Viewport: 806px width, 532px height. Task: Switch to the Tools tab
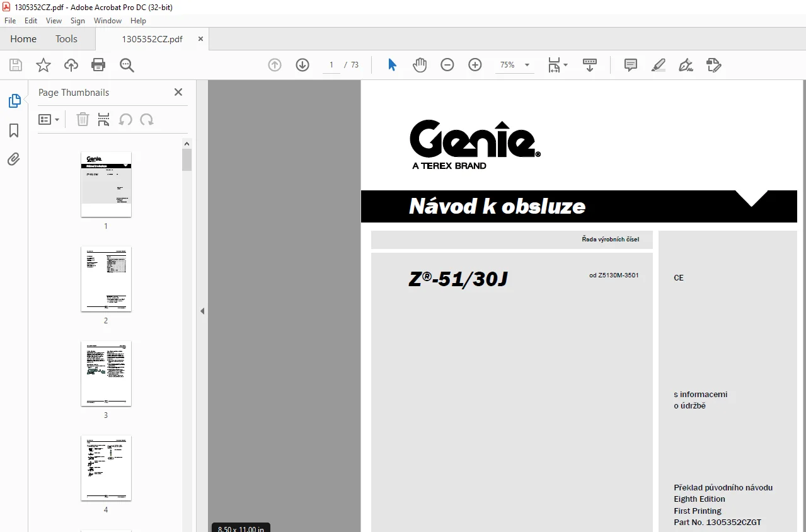pos(66,38)
